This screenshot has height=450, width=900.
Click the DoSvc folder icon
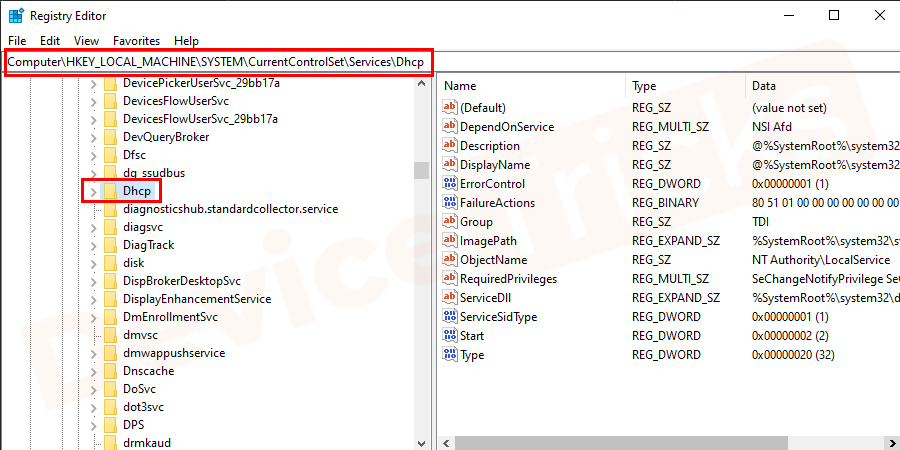[110, 389]
